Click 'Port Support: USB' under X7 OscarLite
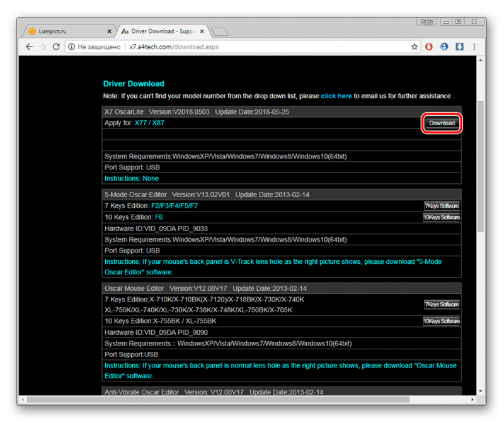 click(x=132, y=167)
